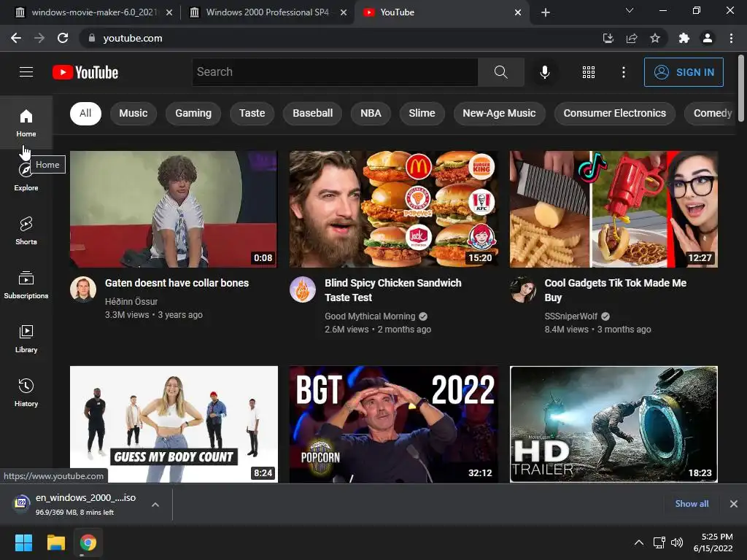Screen dimensions: 747x560
Task: Click the YouTube logo
Action: tap(85, 72)
